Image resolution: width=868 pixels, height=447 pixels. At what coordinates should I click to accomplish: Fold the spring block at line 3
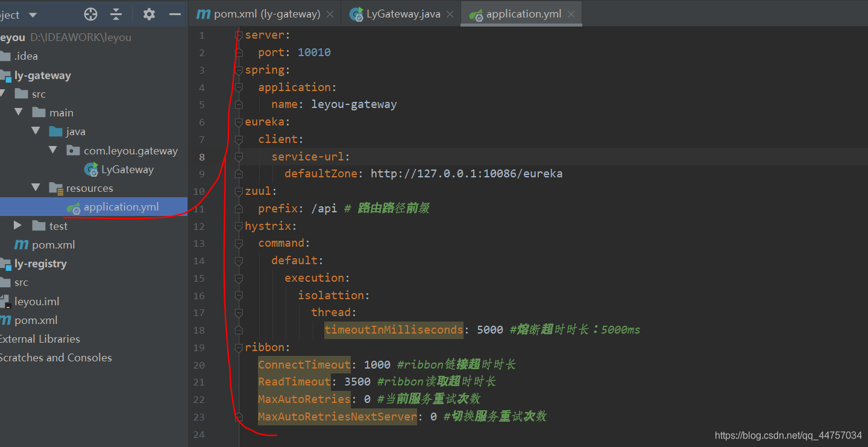[239, 70]
